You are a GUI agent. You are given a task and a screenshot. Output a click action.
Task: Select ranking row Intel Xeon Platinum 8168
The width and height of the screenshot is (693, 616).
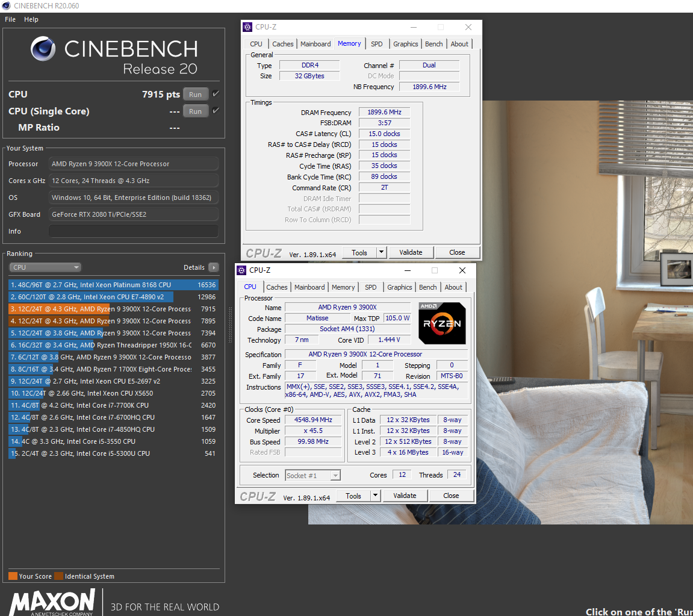[113, 285]
